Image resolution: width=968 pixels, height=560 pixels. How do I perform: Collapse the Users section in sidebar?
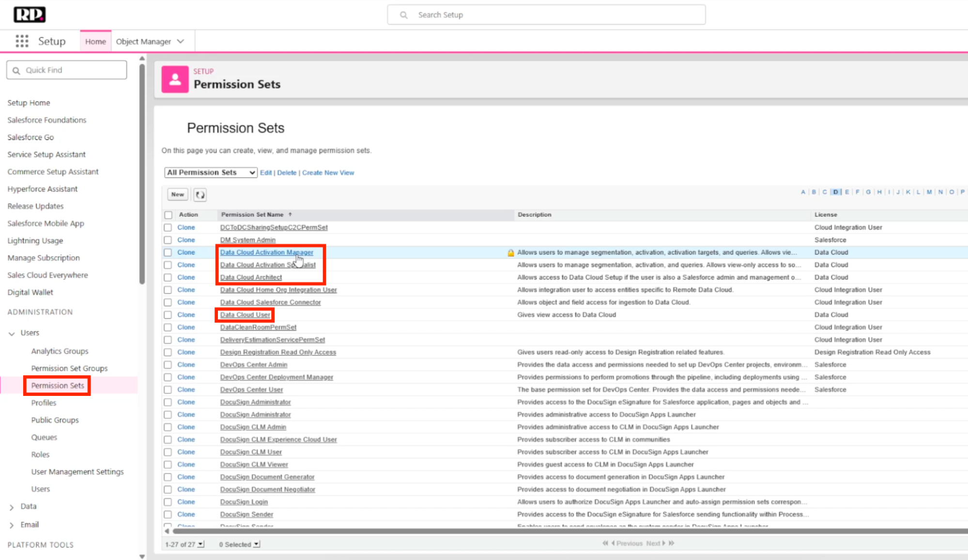[12, 333]
